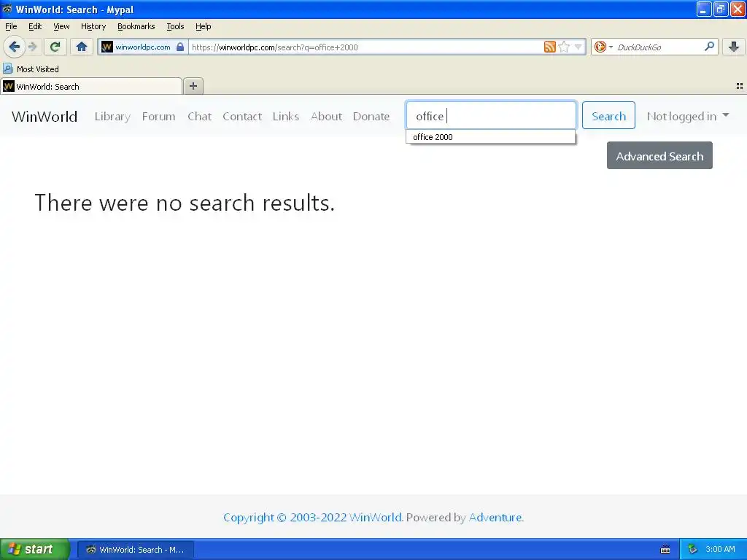Screen dimensions: 747x560
Task: Open the Contact link
Action: [242, 116]
